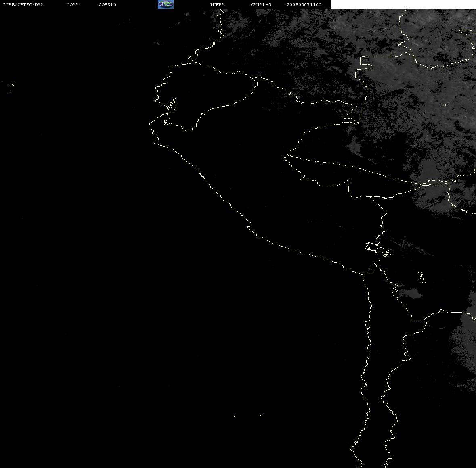Click the tiny outlined feature within northeastern clouds
The width and height of the screenshot is (476, 468).
click(444, 105)
